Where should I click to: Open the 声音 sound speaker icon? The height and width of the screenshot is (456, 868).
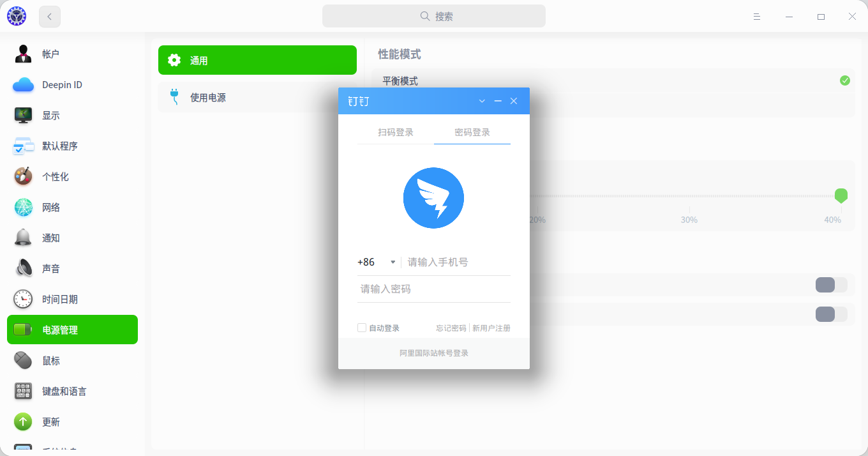tap(24, 269)
